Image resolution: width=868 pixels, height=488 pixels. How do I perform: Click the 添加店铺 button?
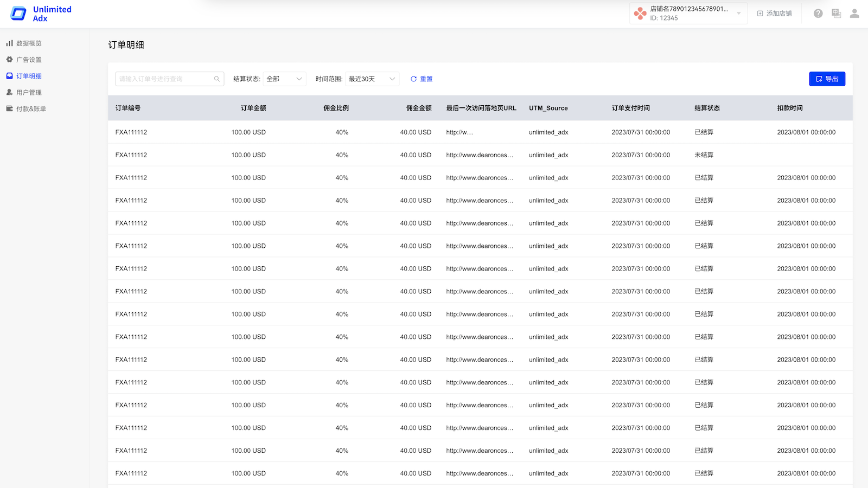pyautogui.click(x=774, y=14)
